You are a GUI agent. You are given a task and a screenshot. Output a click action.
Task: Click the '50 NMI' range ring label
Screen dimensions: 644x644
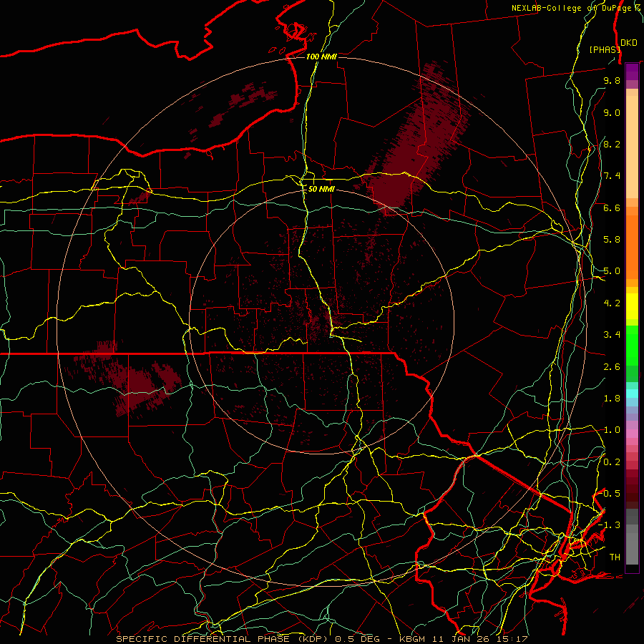(x=321, y=189)
